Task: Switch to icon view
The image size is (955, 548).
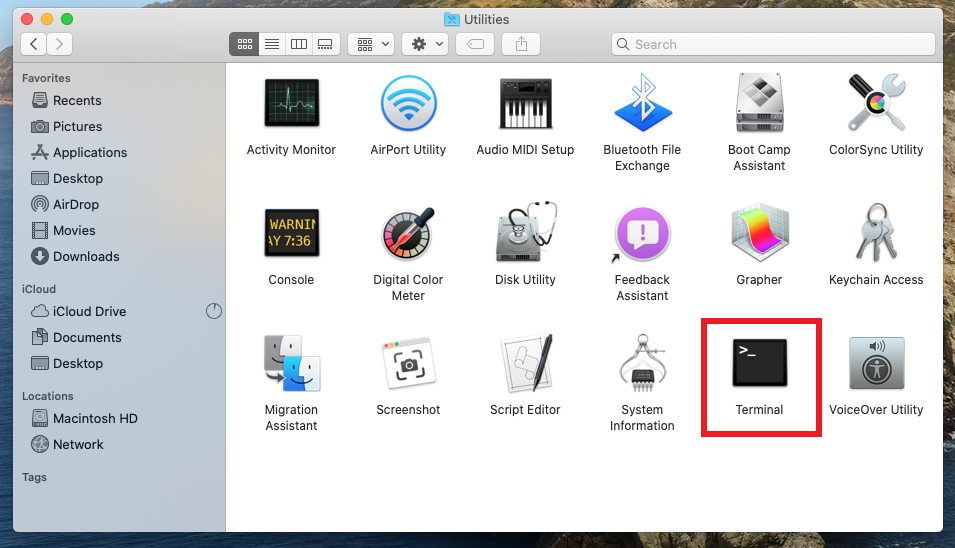Action: pyautogui.click(x=244, y=44)
